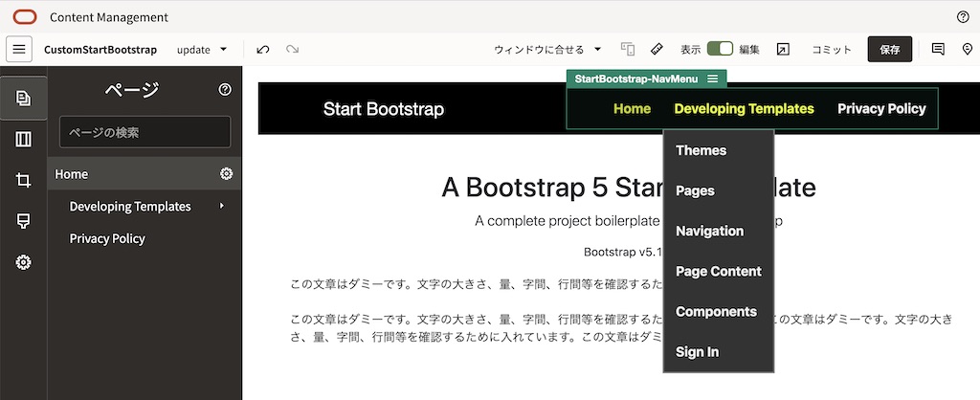Open StartBootstrap-NavMenu component menu icon
980x400 pixels.
[712, 78]
